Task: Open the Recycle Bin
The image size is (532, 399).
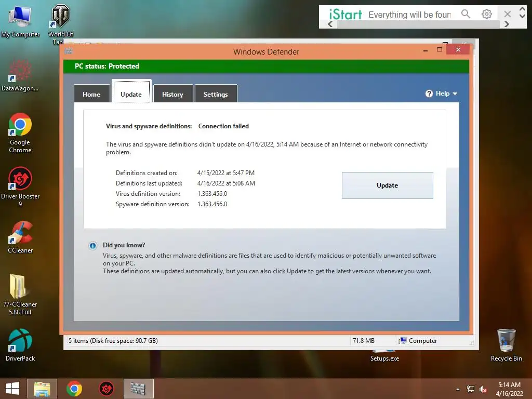Action: point(506,345)
